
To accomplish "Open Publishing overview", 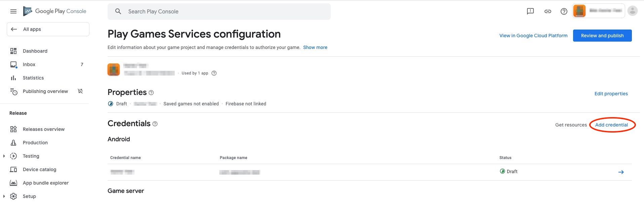I will [45, 91].
